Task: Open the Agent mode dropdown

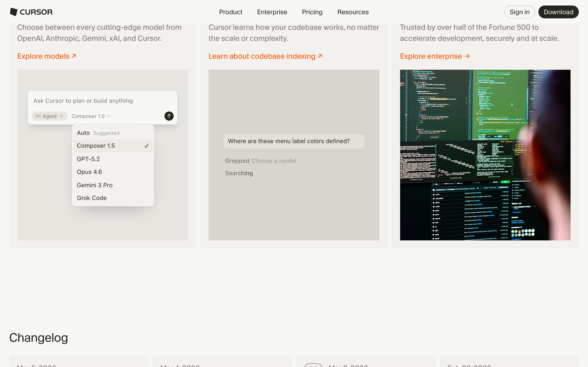Action: click(50, 116)
